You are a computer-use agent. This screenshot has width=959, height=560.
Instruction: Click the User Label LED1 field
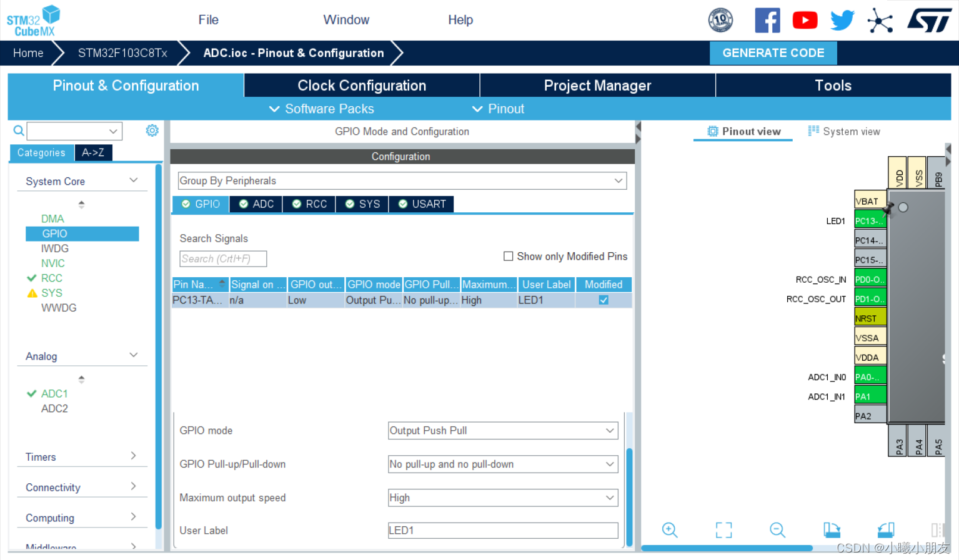[503, 530]
